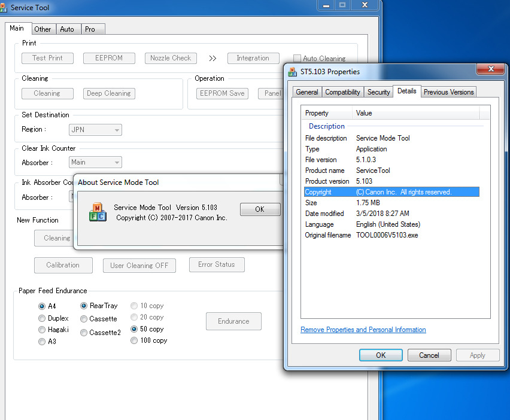Click the Panel button in Operation
510x420 pixels.
271,93
